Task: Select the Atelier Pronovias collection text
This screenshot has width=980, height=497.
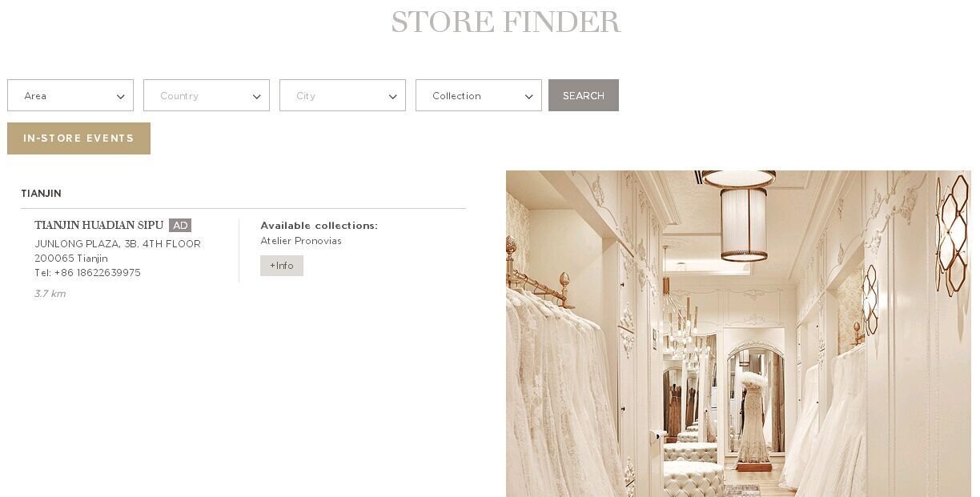Action: pos(301,241)
